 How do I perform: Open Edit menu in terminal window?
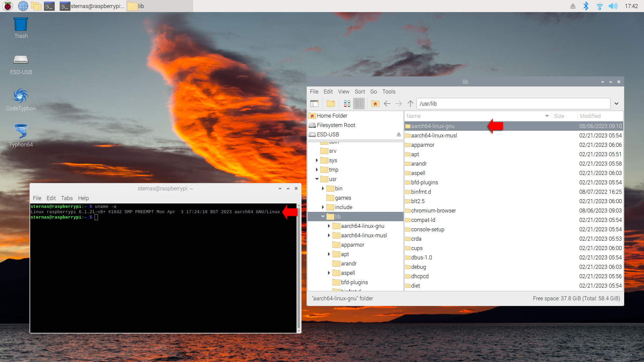coord(51,198)
